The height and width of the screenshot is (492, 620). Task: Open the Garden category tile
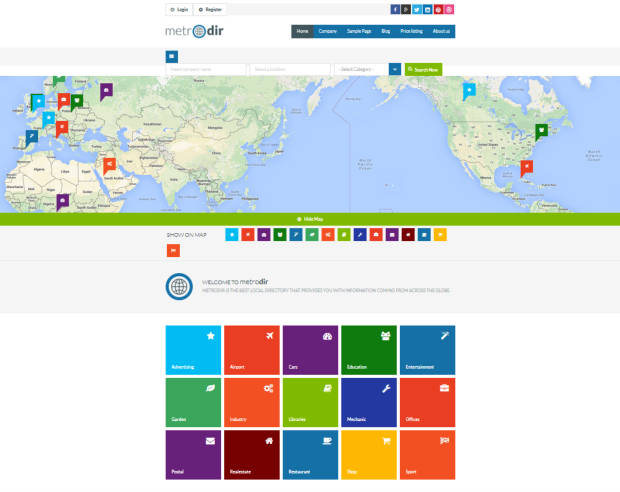(193, 402)
